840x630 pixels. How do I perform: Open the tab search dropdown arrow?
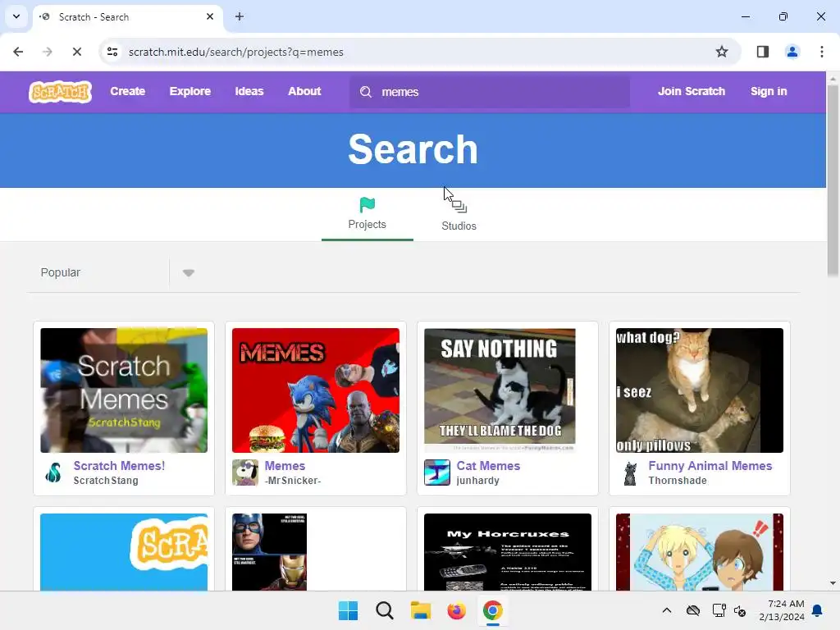point(16,16)
